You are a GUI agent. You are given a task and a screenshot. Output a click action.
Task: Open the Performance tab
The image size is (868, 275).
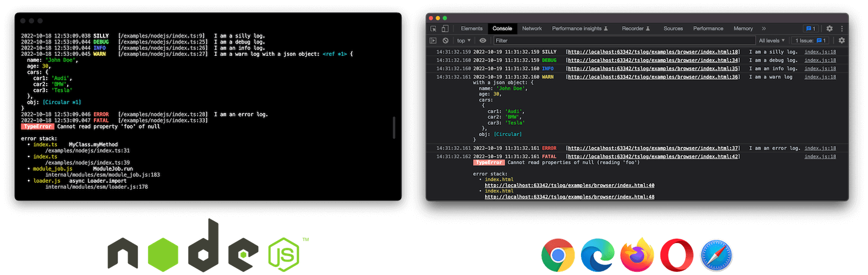pos(708,29)
